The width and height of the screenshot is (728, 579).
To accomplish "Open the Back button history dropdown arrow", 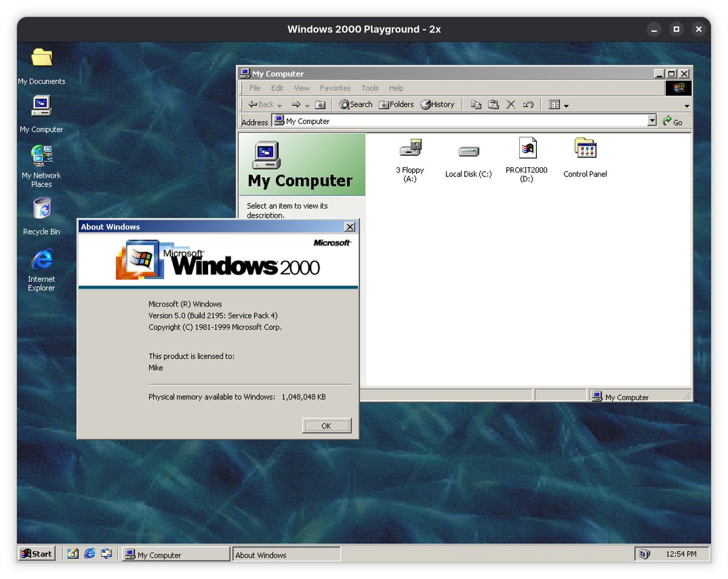I will click(x=280, y=105).
